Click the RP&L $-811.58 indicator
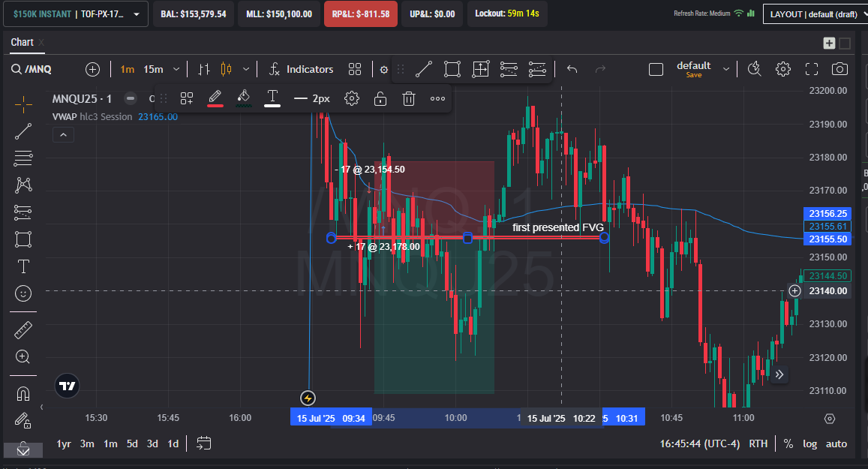Viewport: 868px width, 469px height. (x=360, y=14)
